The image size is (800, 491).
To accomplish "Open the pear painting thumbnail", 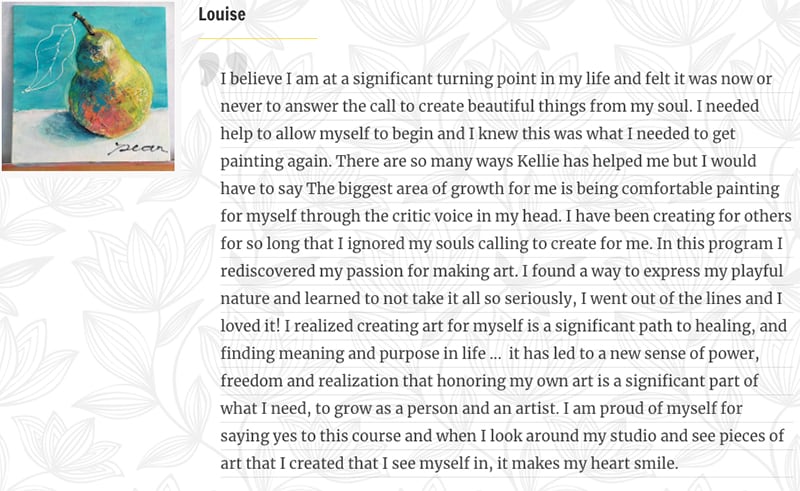I will [88, 86].
